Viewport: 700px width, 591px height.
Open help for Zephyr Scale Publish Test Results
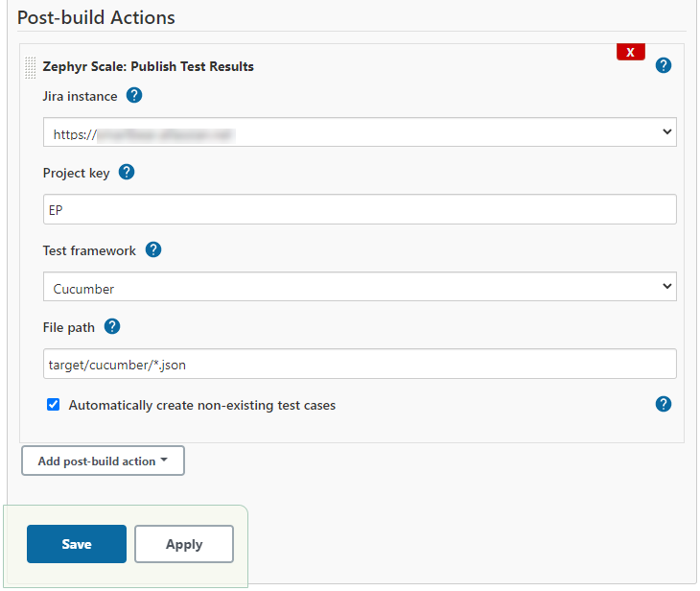[663, 65]
